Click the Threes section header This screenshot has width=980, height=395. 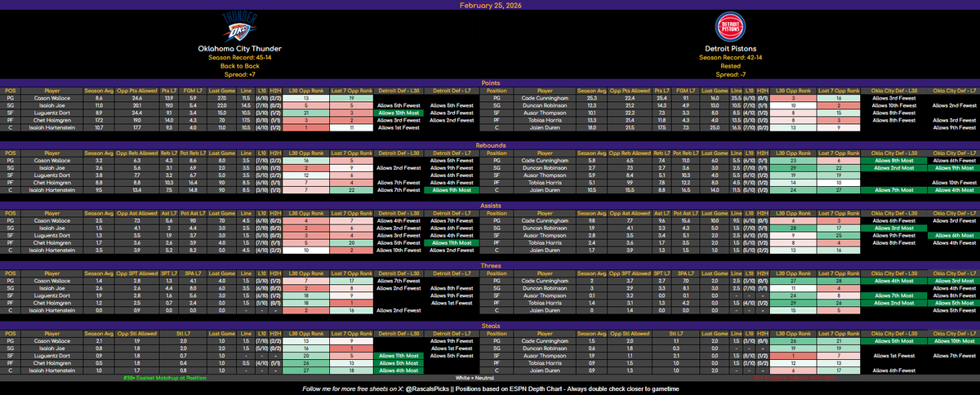pyautogui.click(x=490, y=264)
